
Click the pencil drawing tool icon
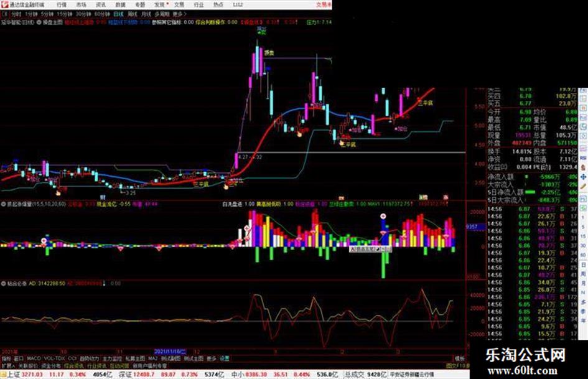pyautogui.click(x=583, y=186)
